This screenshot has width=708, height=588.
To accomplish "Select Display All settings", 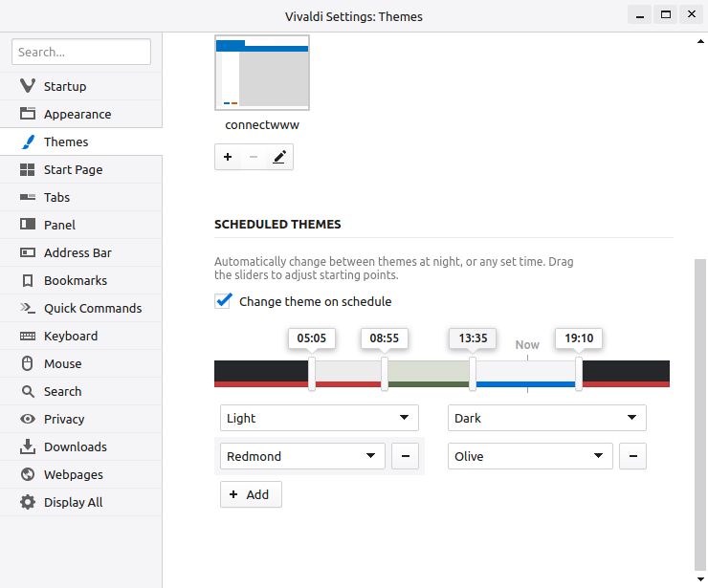I will 80,502.
